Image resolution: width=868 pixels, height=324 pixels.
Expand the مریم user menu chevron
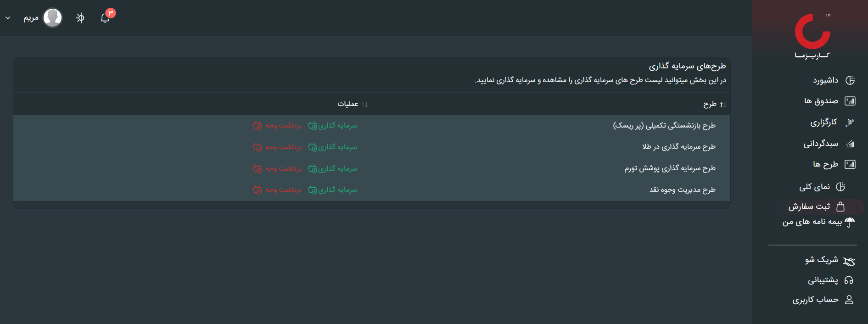(8, 18)
